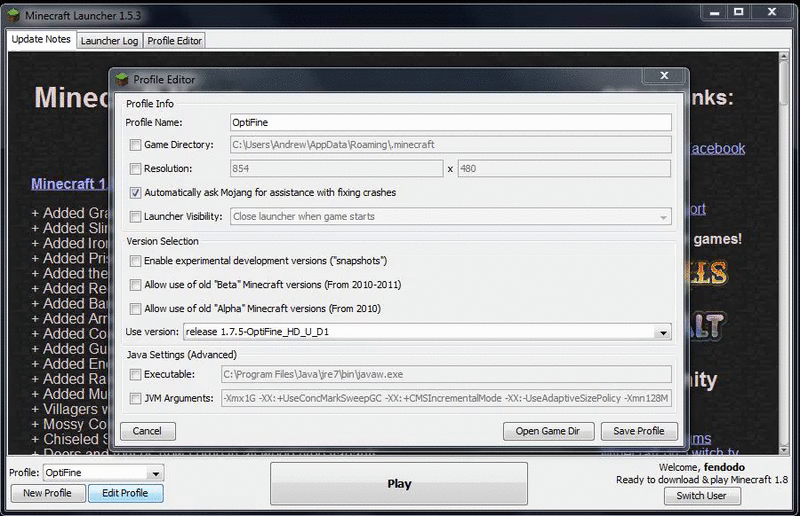800x516 pixels.
Task: Click the JVM Arguments text field
Action: coord(446,399)
